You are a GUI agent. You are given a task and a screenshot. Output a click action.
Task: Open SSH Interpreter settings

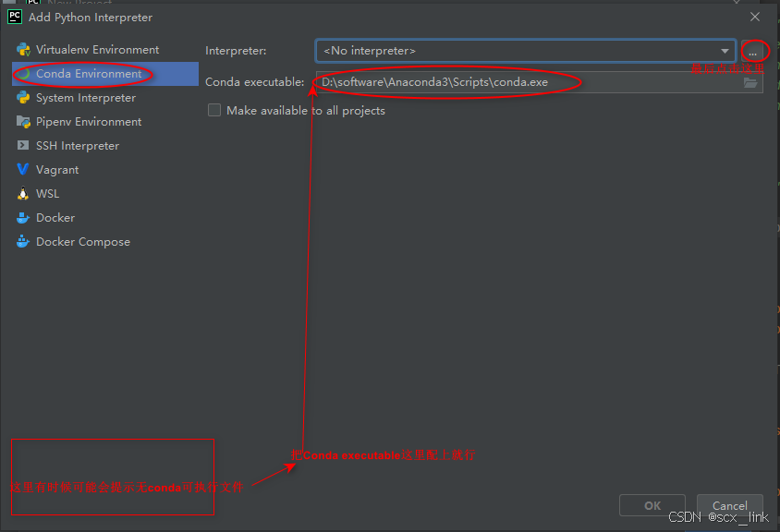(x=105, y=146)
